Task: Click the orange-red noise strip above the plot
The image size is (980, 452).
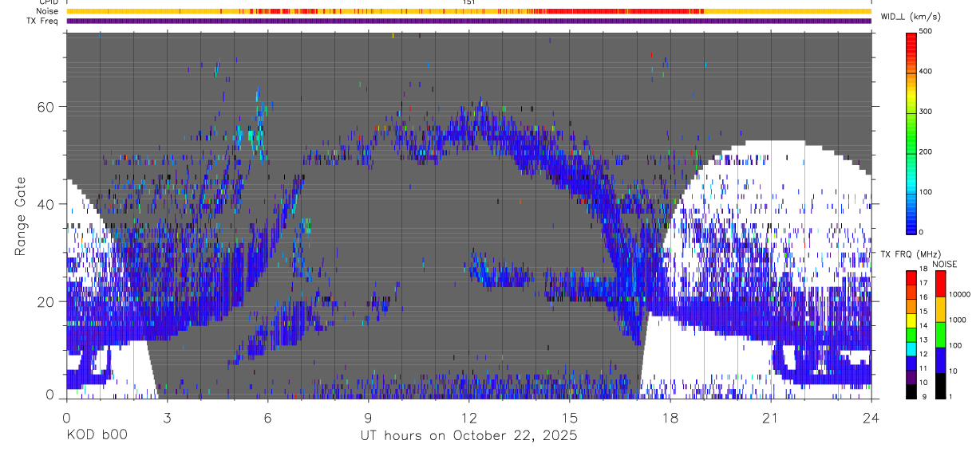Action: tap(468, 11)
